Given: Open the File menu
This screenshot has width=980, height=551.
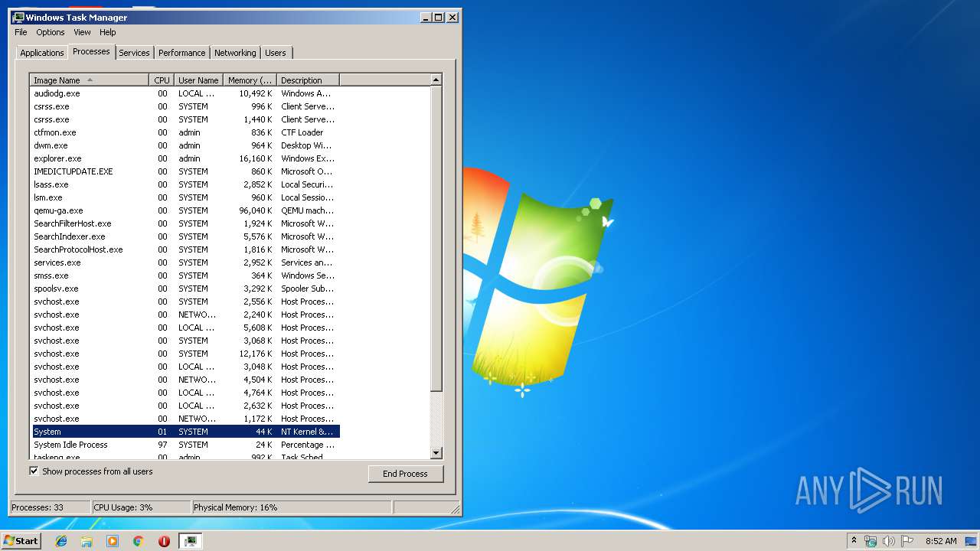Looking at the screenshot, I should (x=21, y=32).
